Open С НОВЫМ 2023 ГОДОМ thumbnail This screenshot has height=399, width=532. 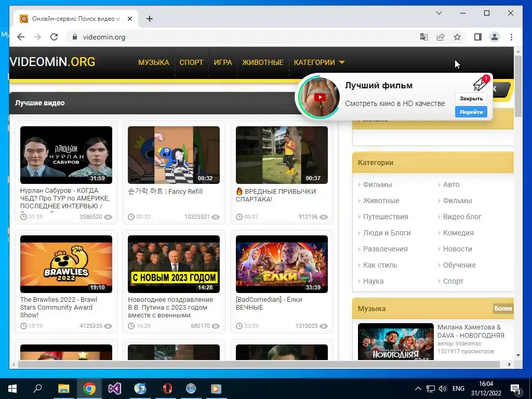174,264
